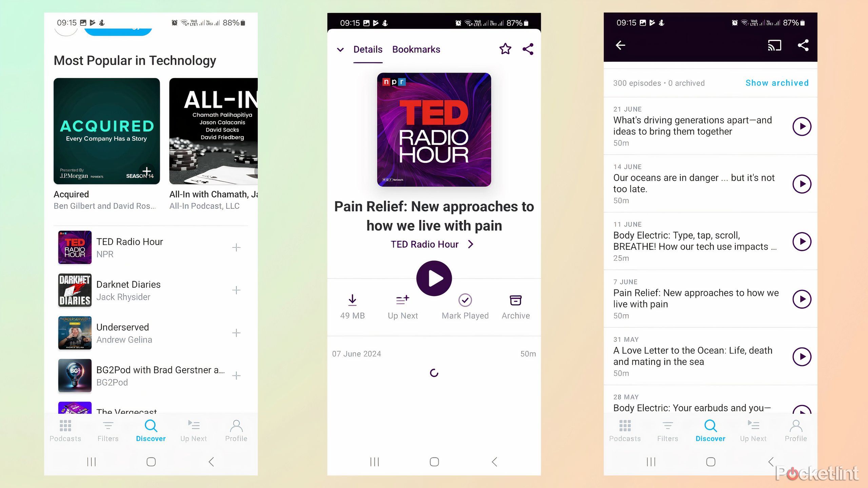Toggle add Darknet Diaries to subscriptions

(237, 290)
